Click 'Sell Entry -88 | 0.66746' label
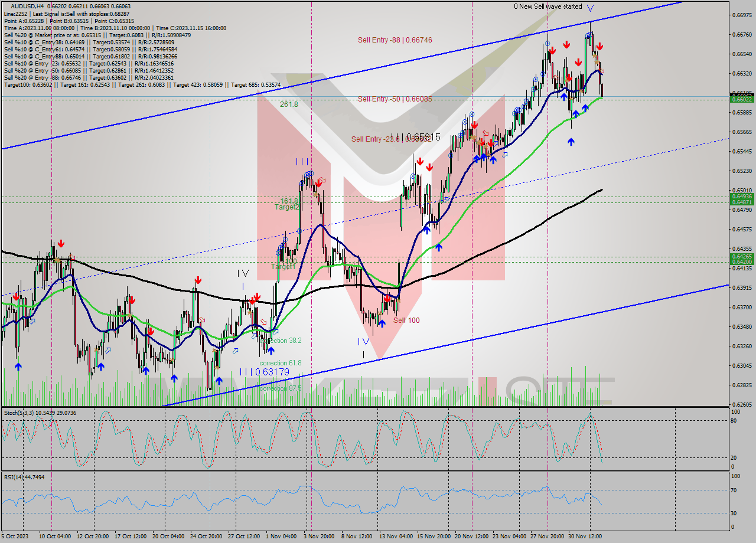The width and height of the screenshot is (756, 543). click(395, 40)
